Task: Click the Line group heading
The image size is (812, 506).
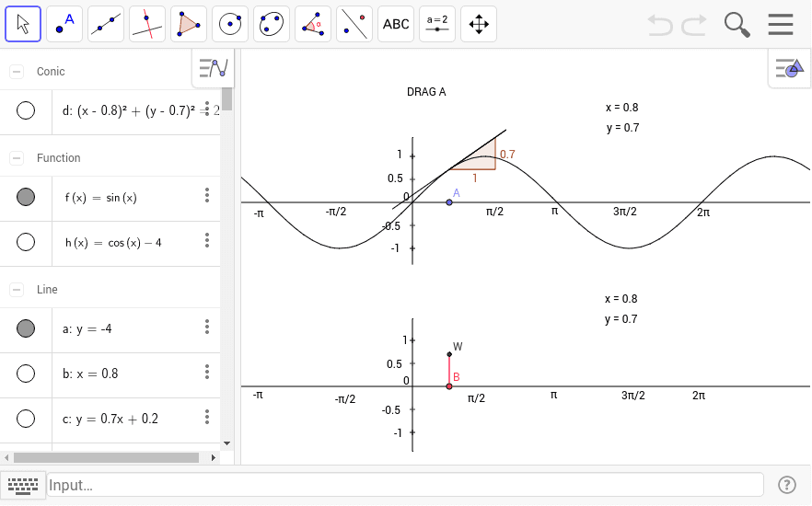Action: 47,289
